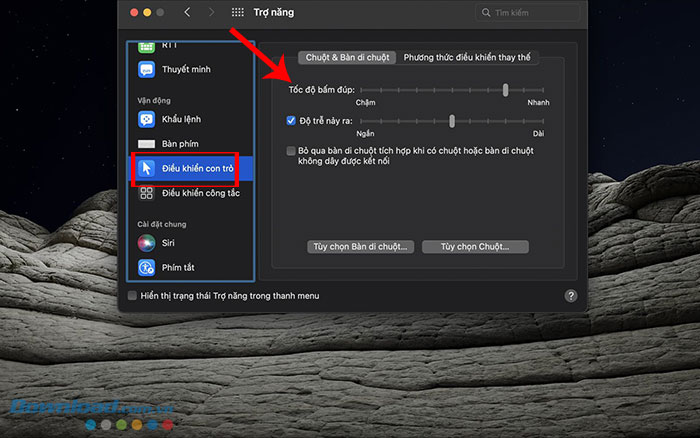Click the Siri icon in sidebar
Screen dimensions: 700x438
coord(146,242)
